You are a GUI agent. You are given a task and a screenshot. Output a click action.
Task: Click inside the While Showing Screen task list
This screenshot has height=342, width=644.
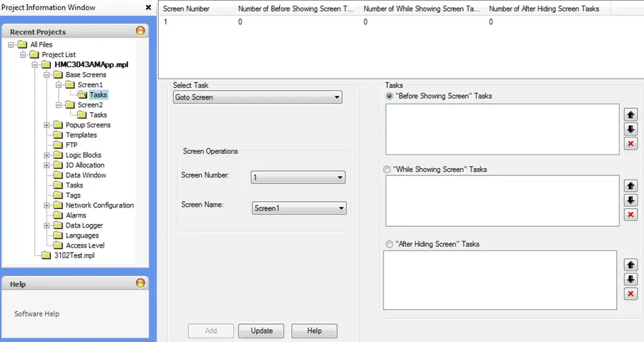[x=502, y=201]
